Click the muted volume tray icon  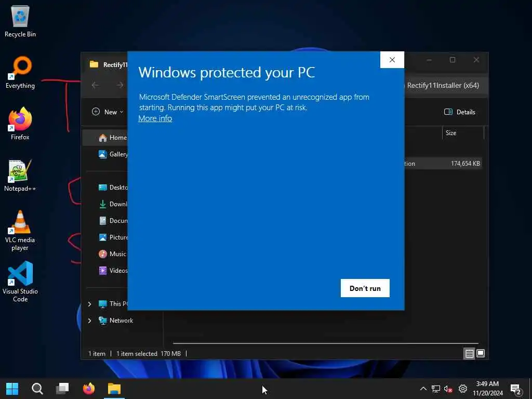tap(448, 389)
